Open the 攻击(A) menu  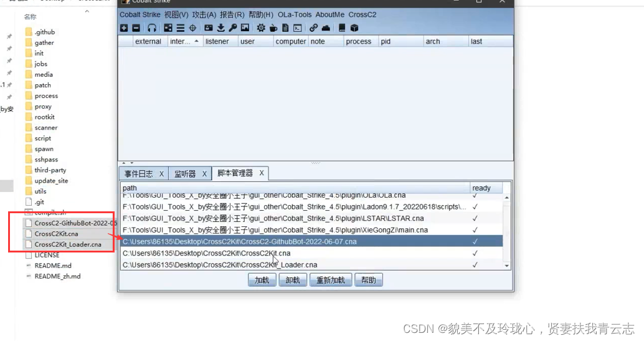coord(204,15)
